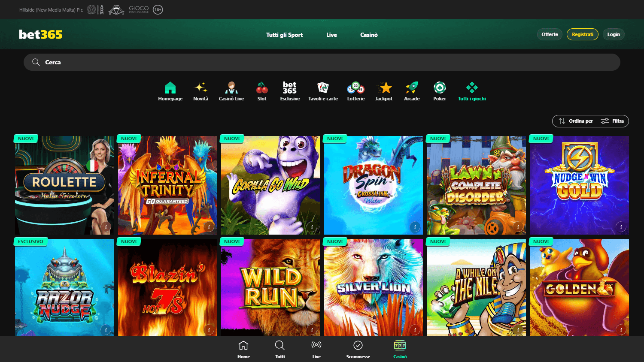The image size is (644, 362).
Task: Select Casinò in the bottom bar
Action: pyautogui.click(x=400, y=350)
